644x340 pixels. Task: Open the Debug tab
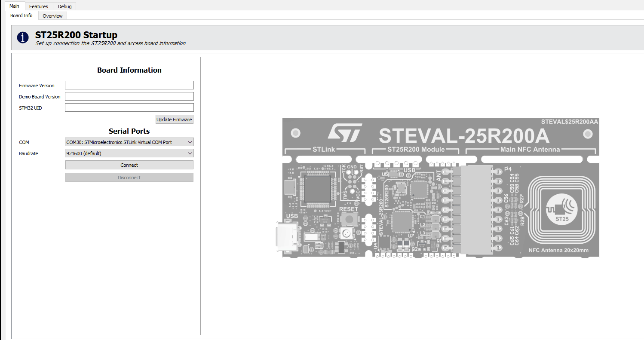(x=64, y=6)
